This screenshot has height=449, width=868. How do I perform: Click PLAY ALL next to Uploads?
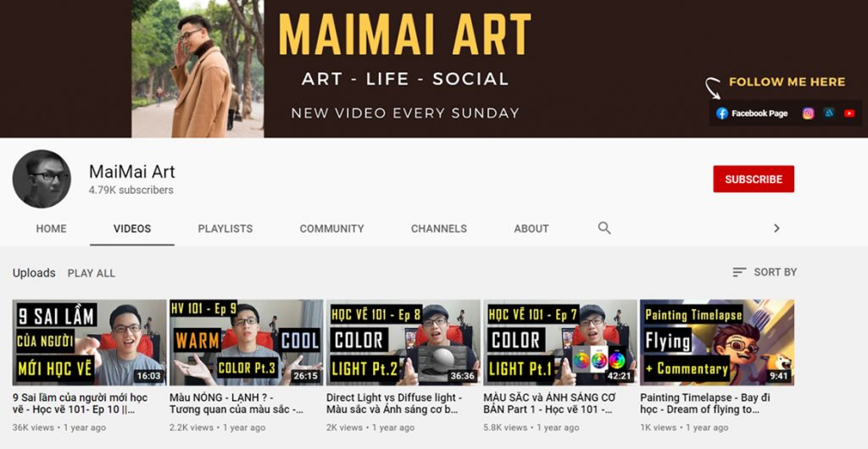click(x=92, y=273)
